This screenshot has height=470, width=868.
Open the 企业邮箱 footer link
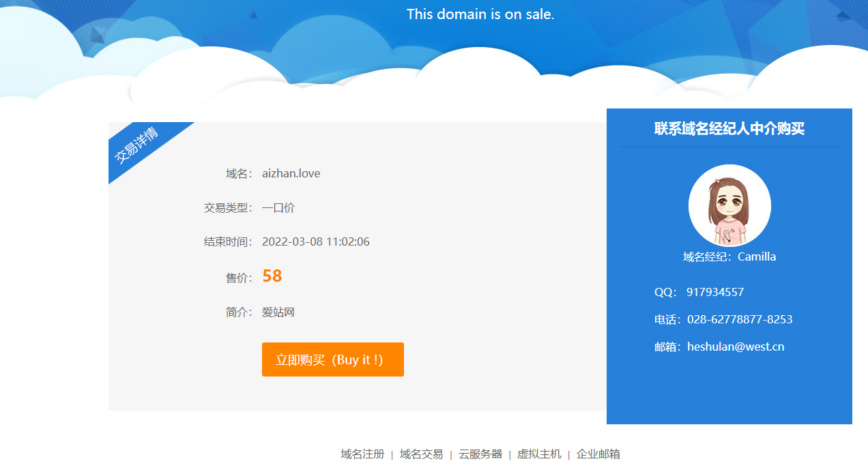click(x=598, y=454)
